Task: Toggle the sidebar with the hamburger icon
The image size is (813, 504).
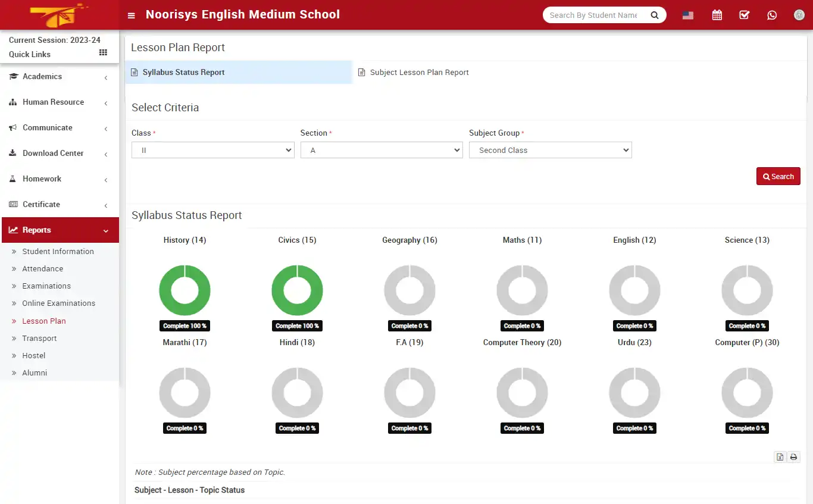Action: [x=131, y=14]
